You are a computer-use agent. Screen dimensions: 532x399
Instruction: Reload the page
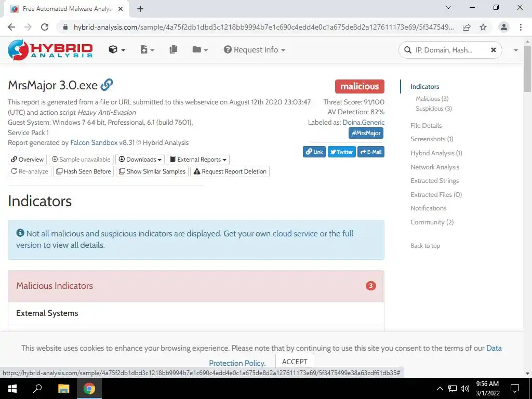point(45,27)
